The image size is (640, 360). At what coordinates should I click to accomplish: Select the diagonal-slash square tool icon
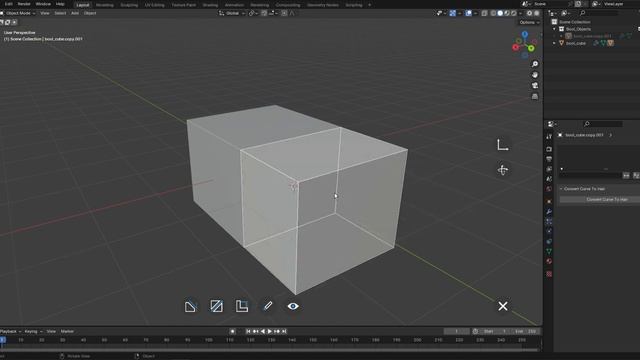click(x=216, y=306)
